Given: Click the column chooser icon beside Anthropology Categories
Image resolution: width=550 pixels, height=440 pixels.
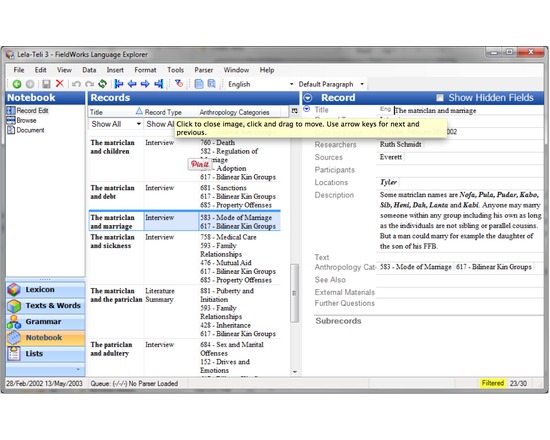Looking at the screenshot, I should point(295,111).
